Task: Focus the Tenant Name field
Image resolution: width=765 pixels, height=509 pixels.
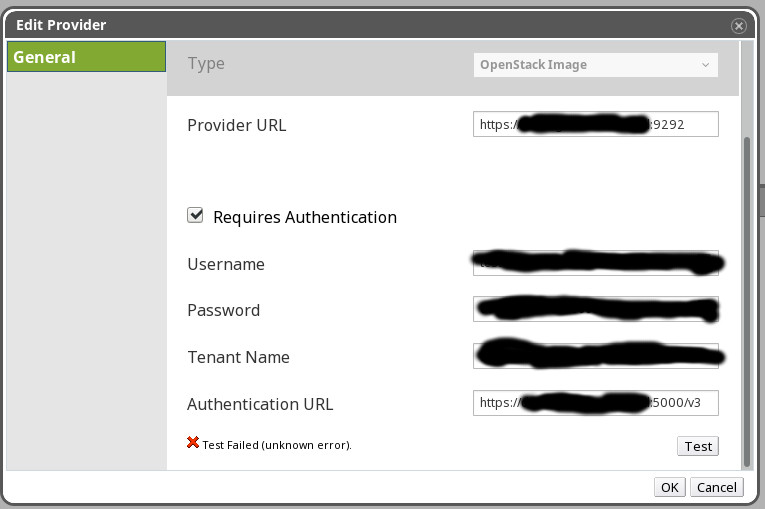Action: click(x=595, y=356)
